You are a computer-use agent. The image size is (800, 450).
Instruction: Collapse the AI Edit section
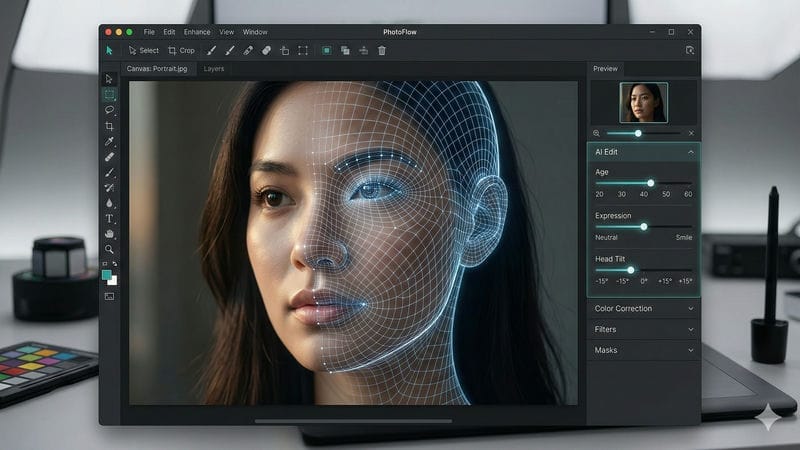coord(690,152)
